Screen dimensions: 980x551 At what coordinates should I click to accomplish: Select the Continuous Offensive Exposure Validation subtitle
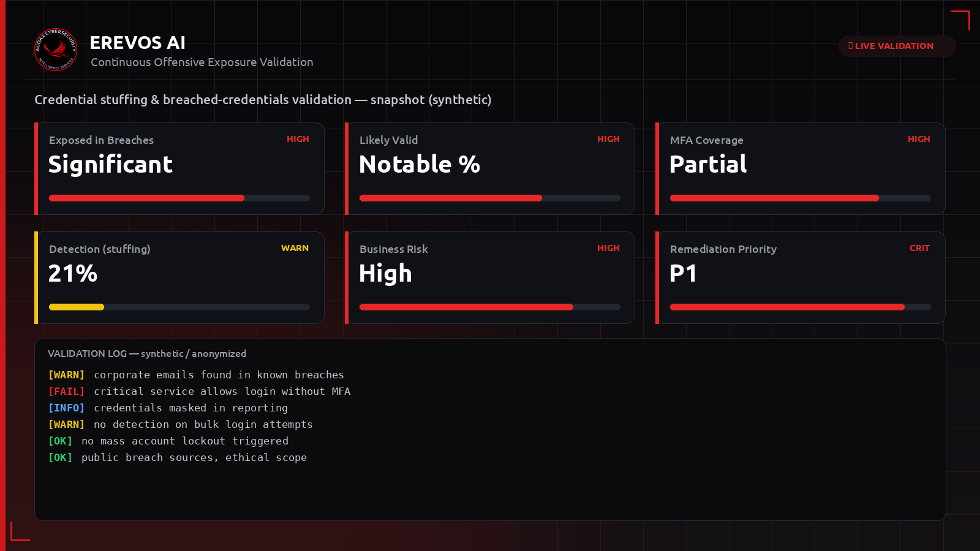[202, 62]
